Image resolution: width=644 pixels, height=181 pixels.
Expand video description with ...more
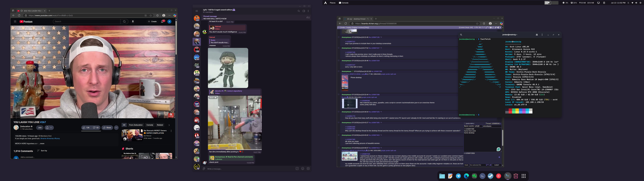[x=42, y=144]
